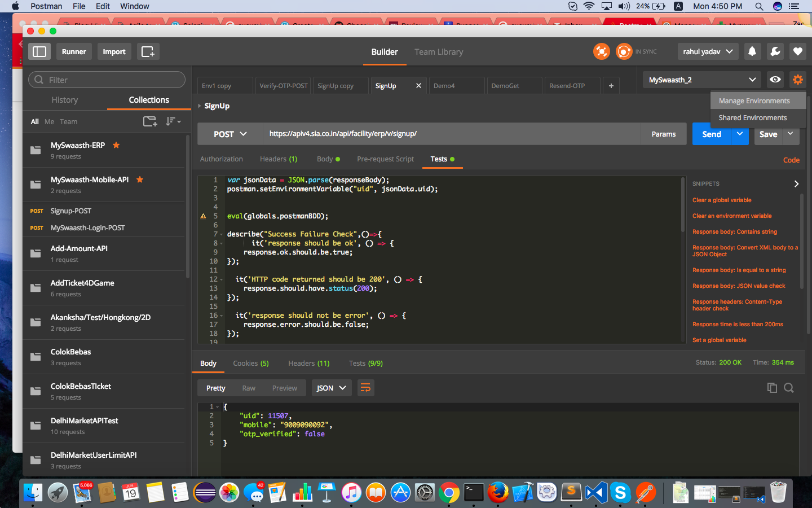Expand the SignUp request description triangle
812x508 pixels.
click(200, 106)
